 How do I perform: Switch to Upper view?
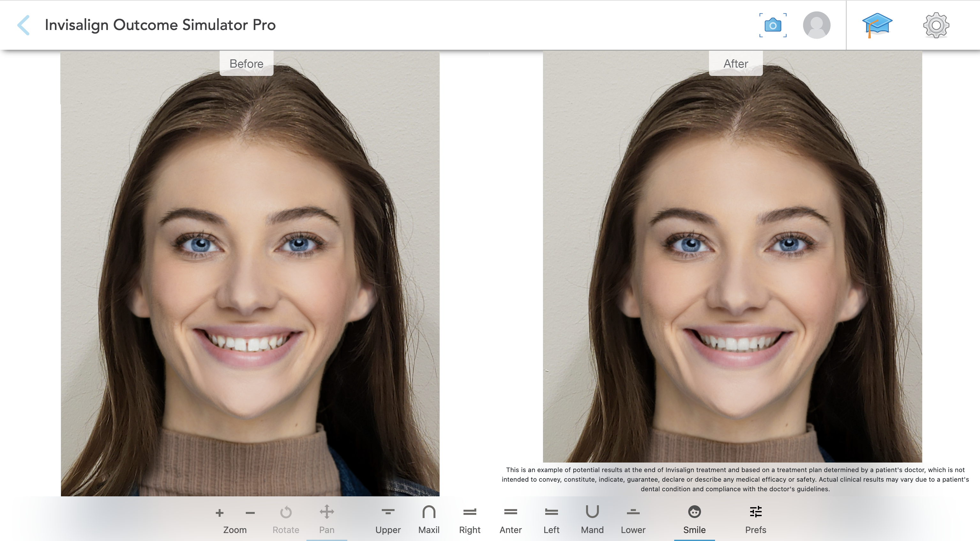pyautogui.click(x=388, y=519)
